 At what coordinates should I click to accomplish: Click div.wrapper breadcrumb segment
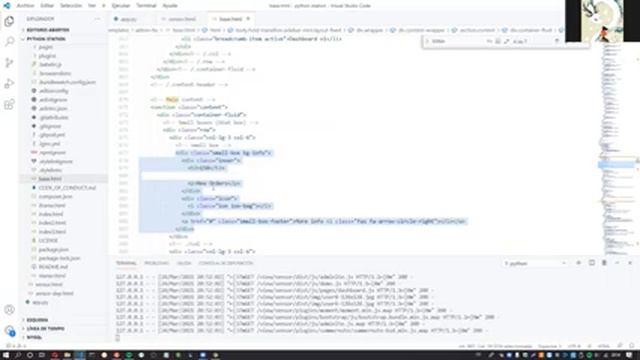tap(369, 30)
